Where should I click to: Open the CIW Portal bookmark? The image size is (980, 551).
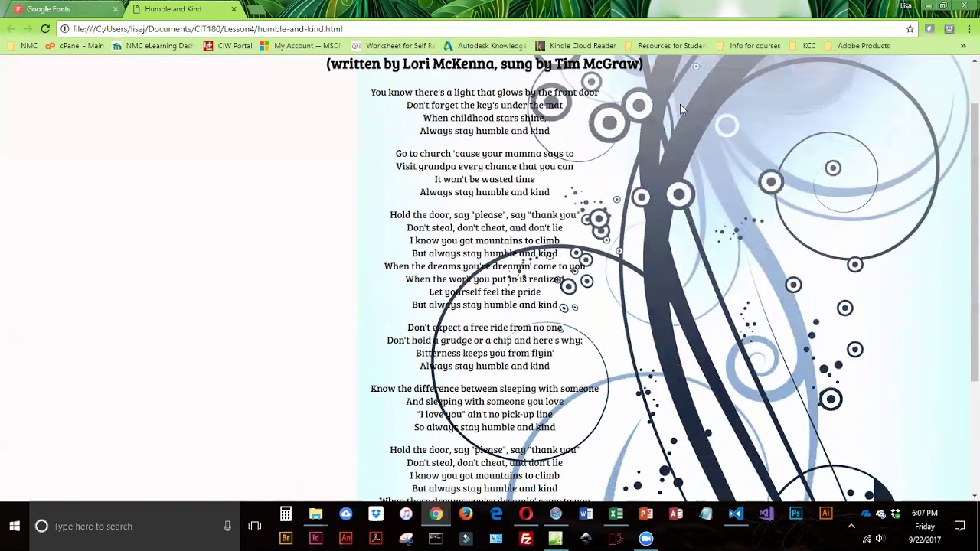[227, 46]
